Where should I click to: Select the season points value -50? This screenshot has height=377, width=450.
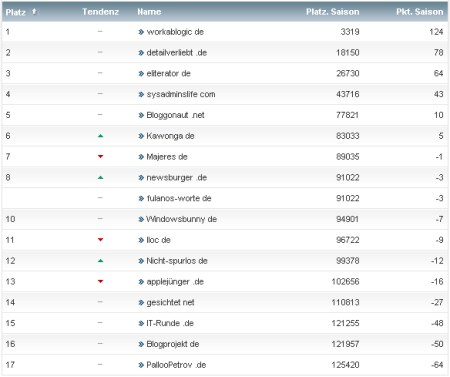tap(437, 344)
